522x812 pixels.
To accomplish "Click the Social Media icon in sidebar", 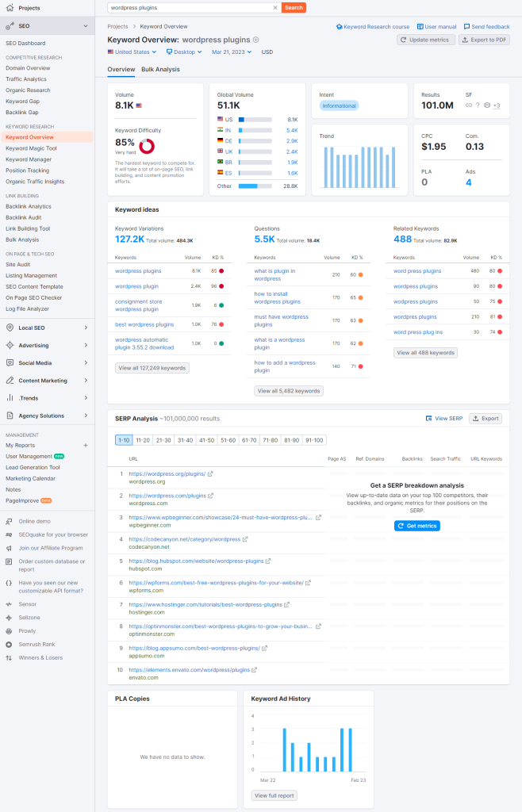I will point(10,363).
